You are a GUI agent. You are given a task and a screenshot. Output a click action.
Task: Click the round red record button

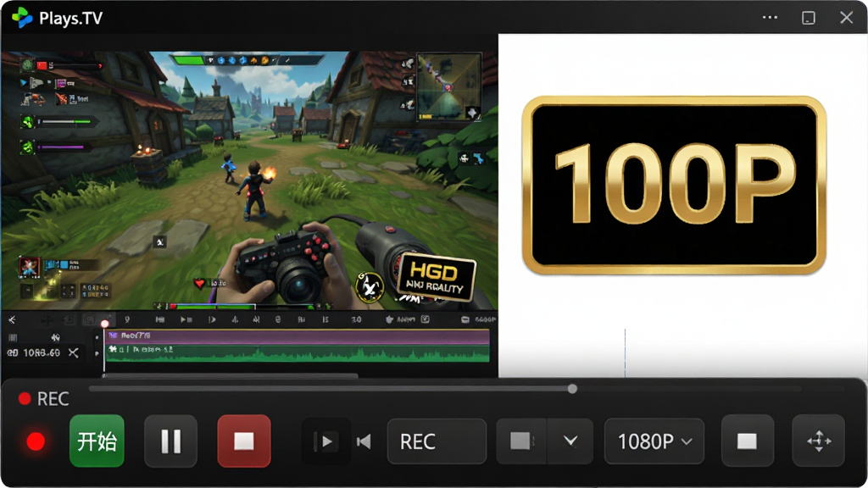(36, 441)
